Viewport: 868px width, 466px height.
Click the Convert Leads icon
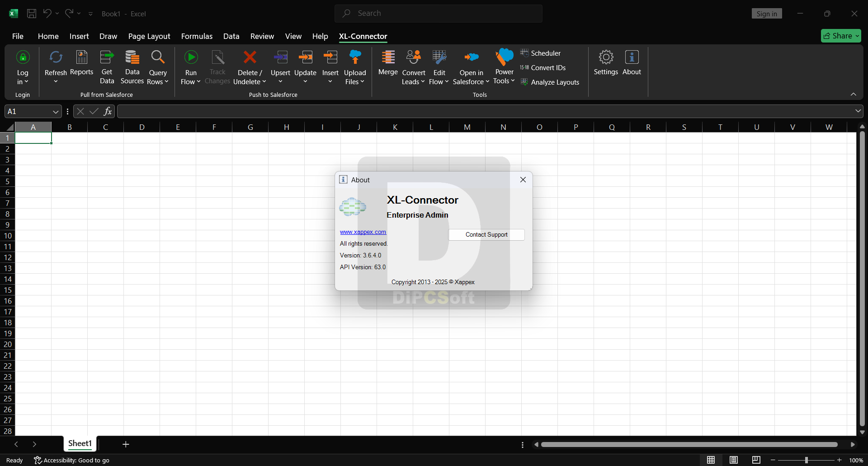414,57
